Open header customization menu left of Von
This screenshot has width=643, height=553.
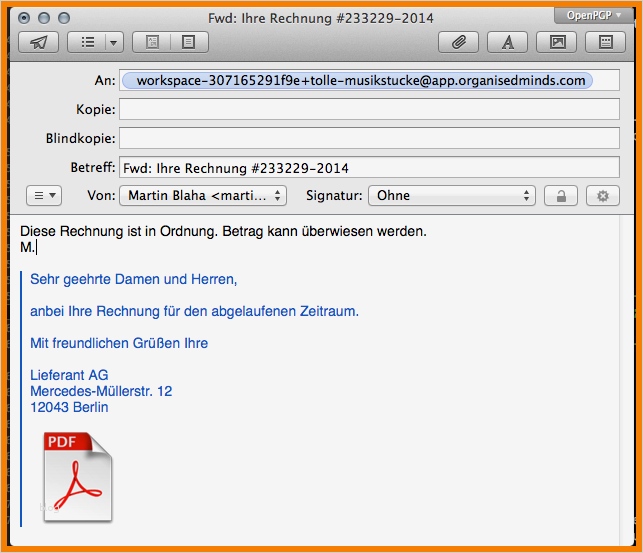(x=44, y=196)
